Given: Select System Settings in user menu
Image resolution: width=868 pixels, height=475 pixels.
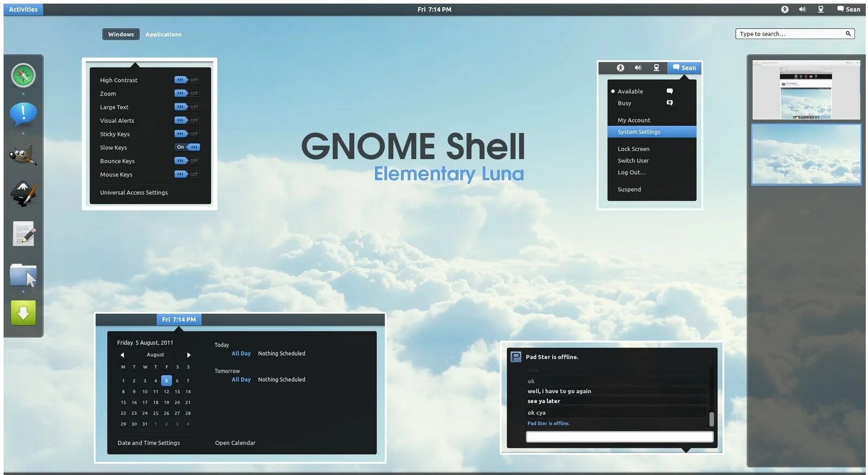Looking at the screenshot, I should (652, 132).
